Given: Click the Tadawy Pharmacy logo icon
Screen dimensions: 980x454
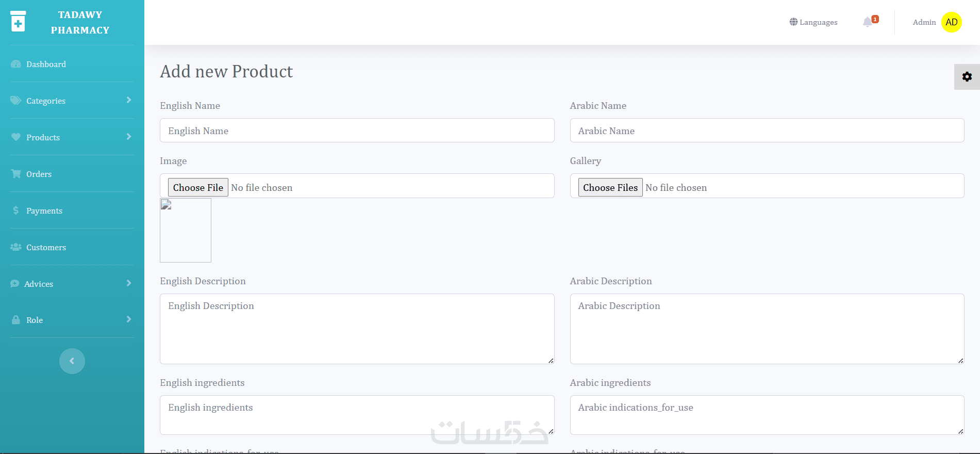Looking at the screenshot, I should [x=18, y=22].
